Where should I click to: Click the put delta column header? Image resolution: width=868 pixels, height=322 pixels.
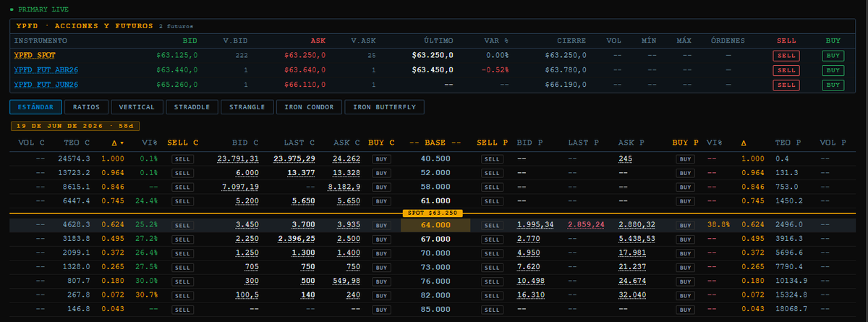[744, 143]
